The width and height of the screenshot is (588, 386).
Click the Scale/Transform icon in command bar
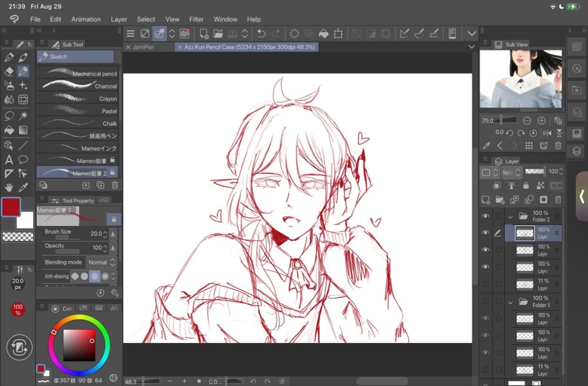[338, 33]
